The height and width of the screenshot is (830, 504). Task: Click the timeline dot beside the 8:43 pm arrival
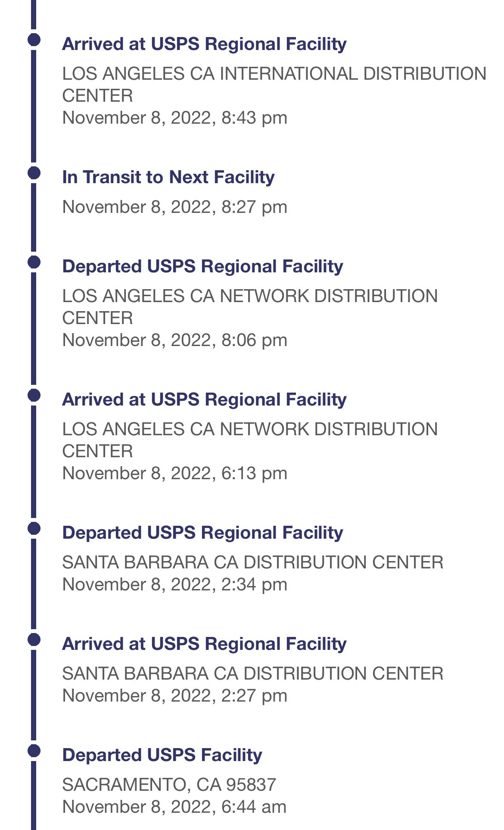(x=34, y=40)
